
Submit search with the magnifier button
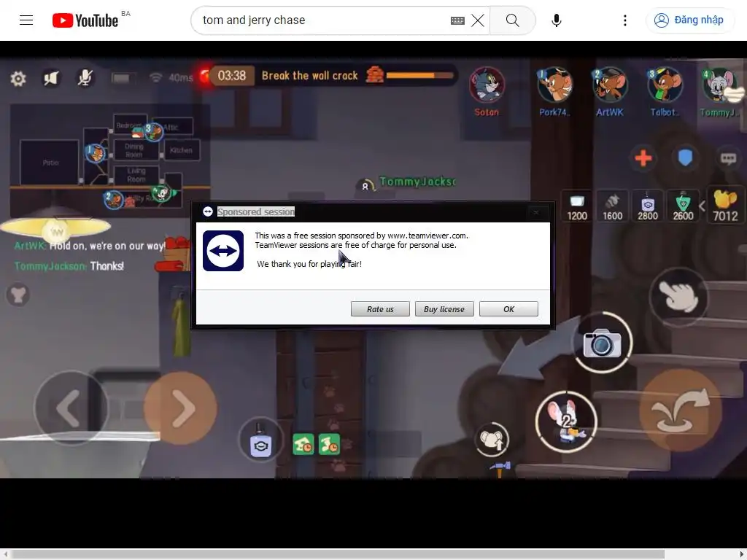click(513, 20)
